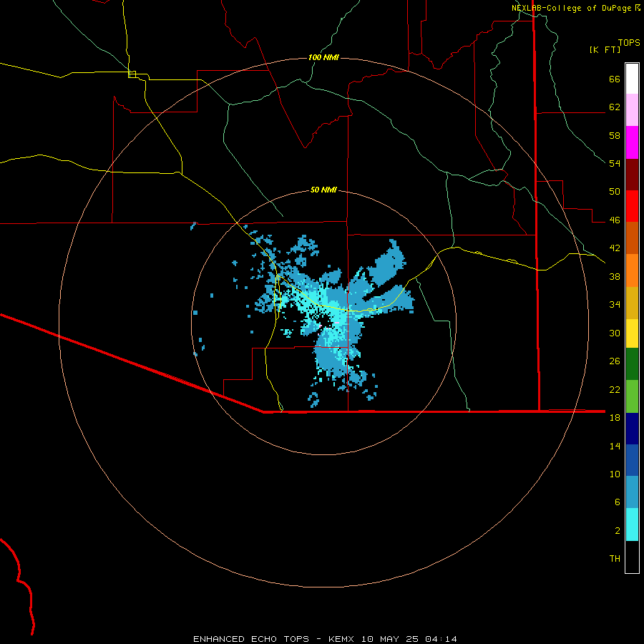Screen dimensions: 644x644
Task: Click the legend value "14"
Action: point(615,446)
